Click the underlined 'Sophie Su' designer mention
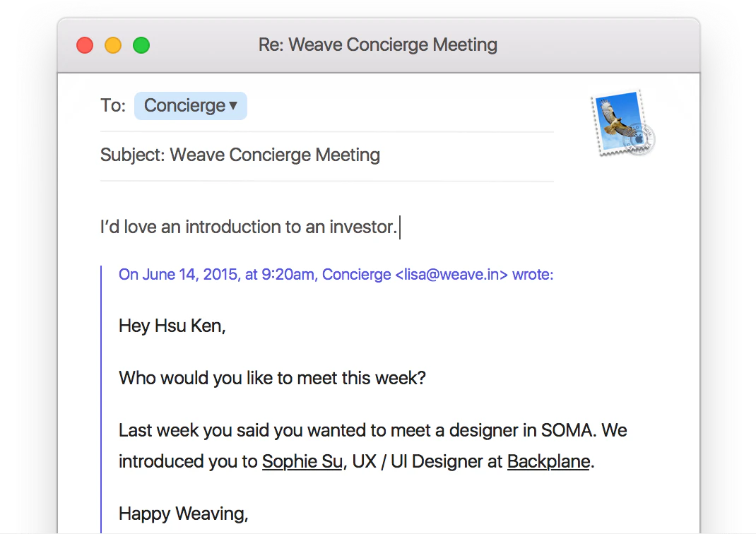Image resolution: width=756 pixels, height=534 pixels. pyautogui.click(x=302, y=461)
